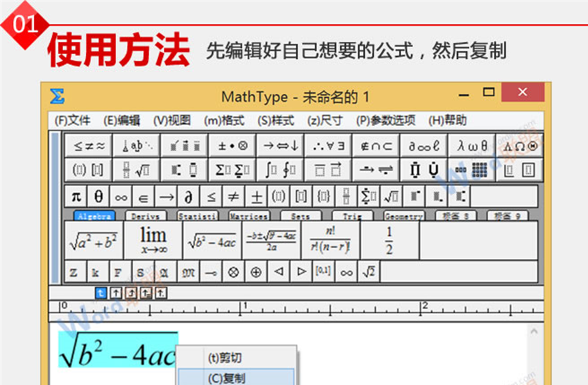This screenshot has width=588, height=385.
Task: Insert the element-of symbol (∈)
Action: [x=144, y=196]
